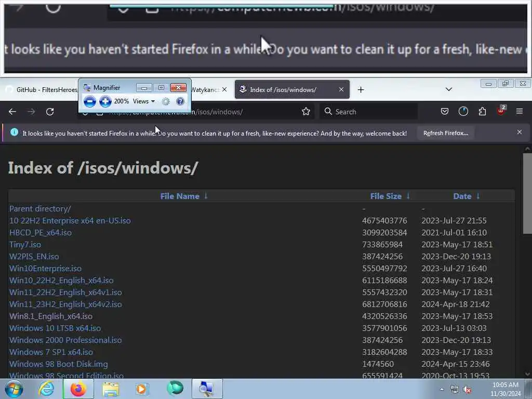Image resolution: width=532 pixels, height=399 pixels.
Task: Click File Name descending arrow
Action: (x=206, y=196)
